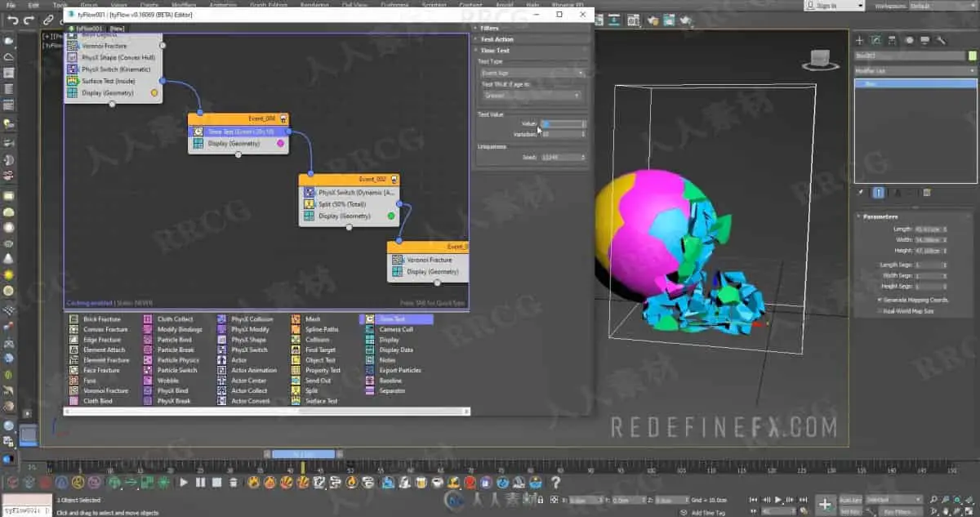Click the Length parameter field
Viewport: 980px width, 517px height.
click(x=931, y=229)
